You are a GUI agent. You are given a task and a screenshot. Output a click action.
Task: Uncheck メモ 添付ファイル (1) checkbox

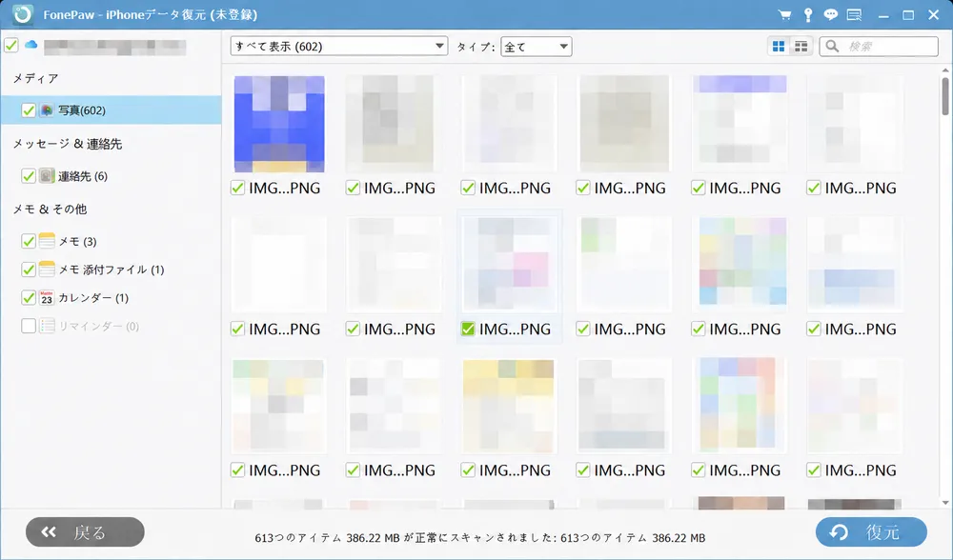pyautogui.click(x=28, y=270)
